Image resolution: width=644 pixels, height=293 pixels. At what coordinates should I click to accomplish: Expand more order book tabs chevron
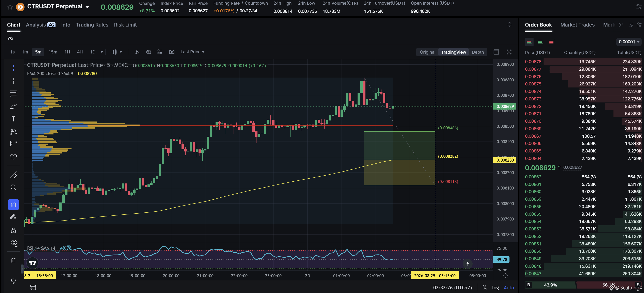(x=619, y=25)
